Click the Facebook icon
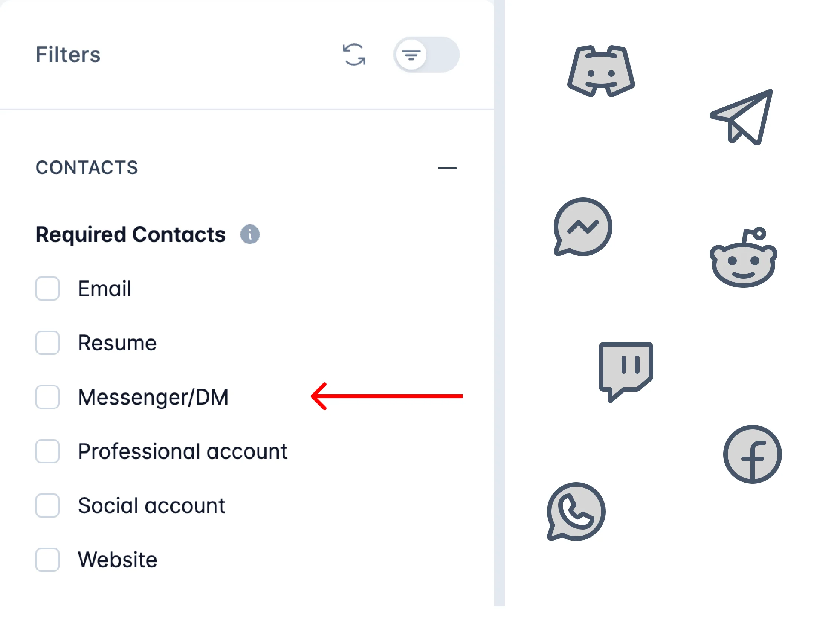 click(x=752, y=454)
